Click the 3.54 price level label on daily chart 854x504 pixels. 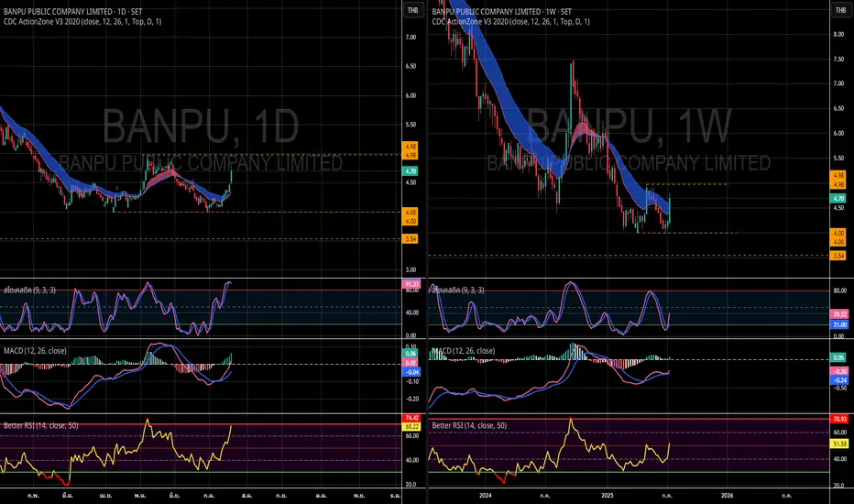(x=411, y=239)
